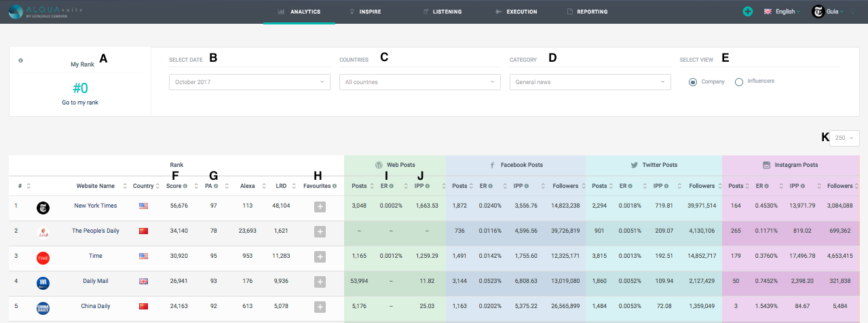Open the All countries dropdown
This screenshot has height=323, width=868.
pyautogui.click(x=420, y=82)
